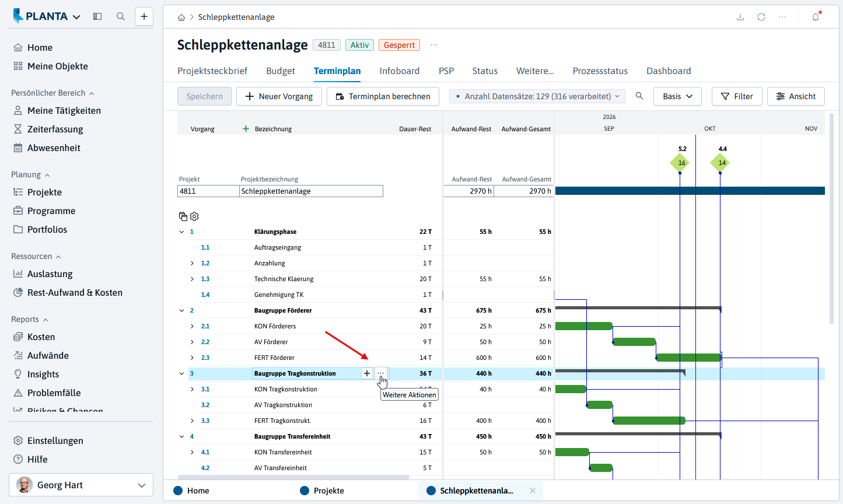843x504 pixels.
Task: Click the gear icon above task list
Action: coord(194,216)
